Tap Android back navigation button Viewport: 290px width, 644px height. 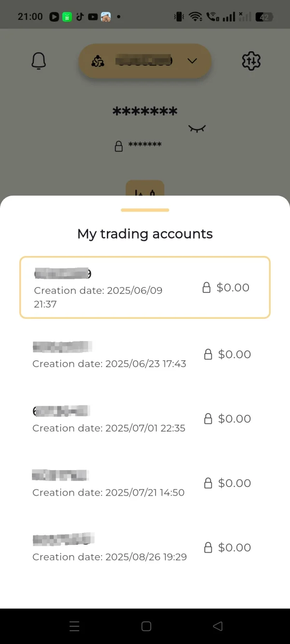tap(217, 627)
